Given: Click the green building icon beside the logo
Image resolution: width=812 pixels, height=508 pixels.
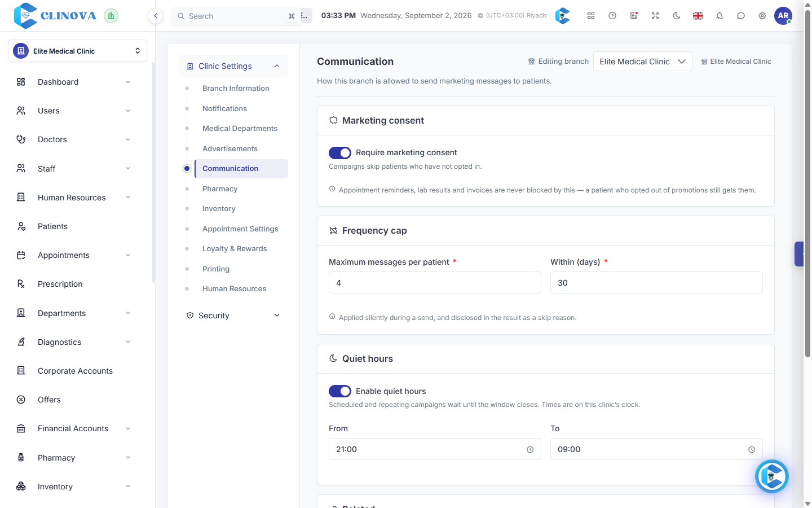Looking at the screenshot, I should point(111,16).
